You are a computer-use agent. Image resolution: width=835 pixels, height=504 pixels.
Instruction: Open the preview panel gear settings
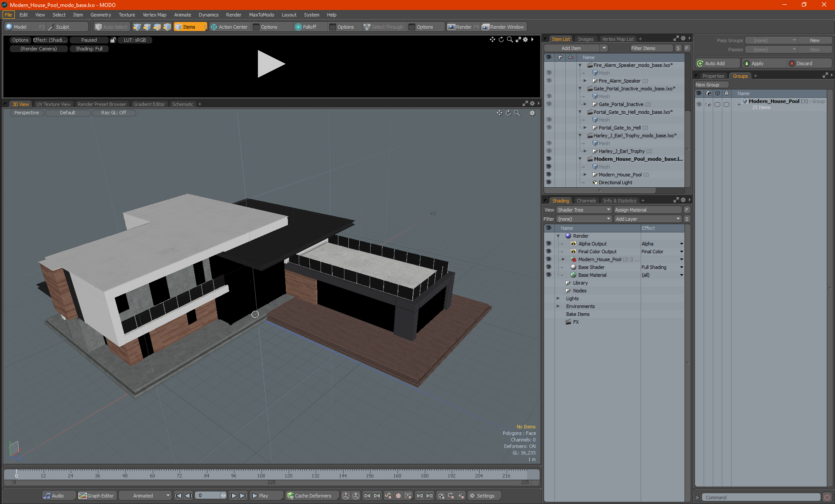click(525, 40)
